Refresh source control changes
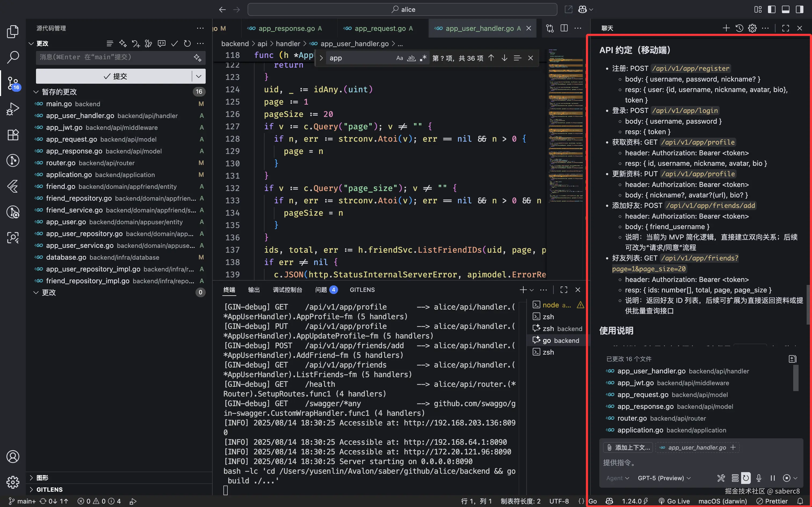812x507 pixels. click(x=187, y=43)
